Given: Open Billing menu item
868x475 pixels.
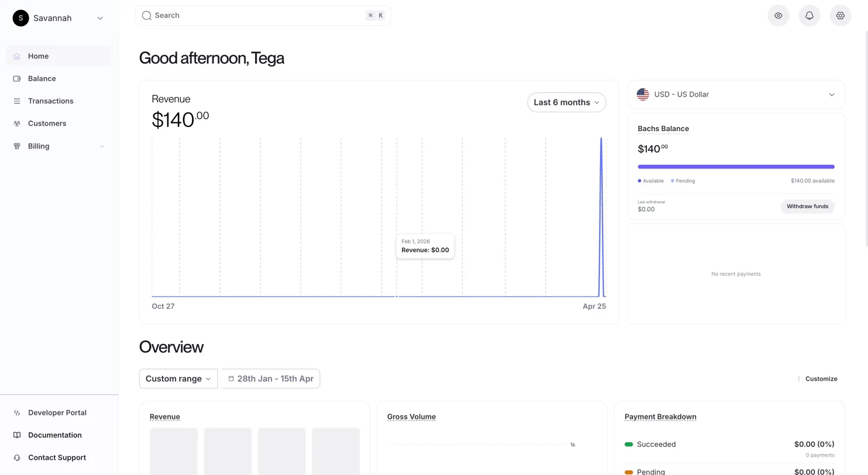Looking at the screenshot, I should click(x=58, y=146).
